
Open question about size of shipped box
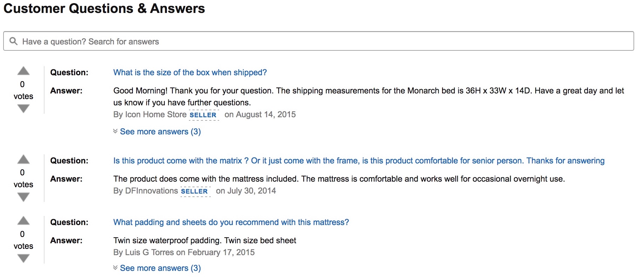(x=190, y=72)
